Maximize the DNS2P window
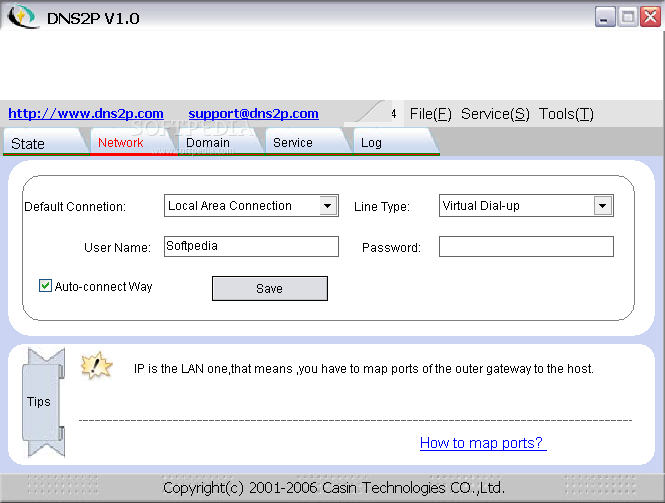This screenshot has width=665, height=503. 628,17
